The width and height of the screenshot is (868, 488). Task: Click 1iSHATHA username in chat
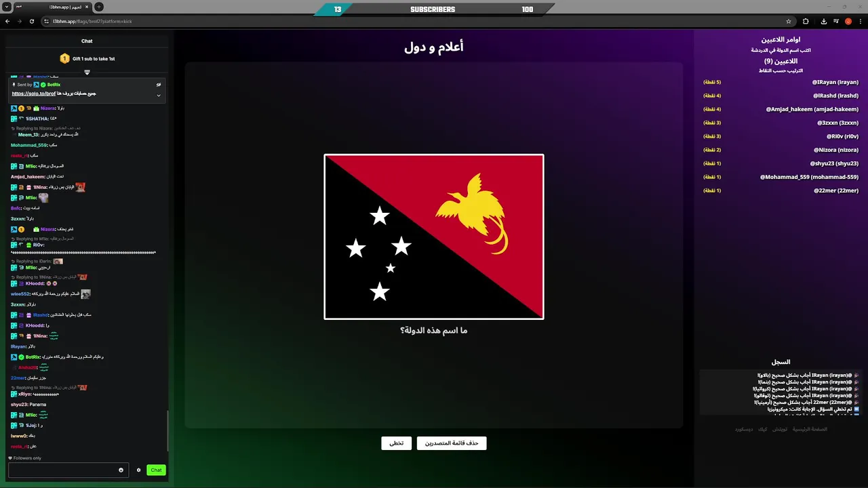tap(37, 119)
